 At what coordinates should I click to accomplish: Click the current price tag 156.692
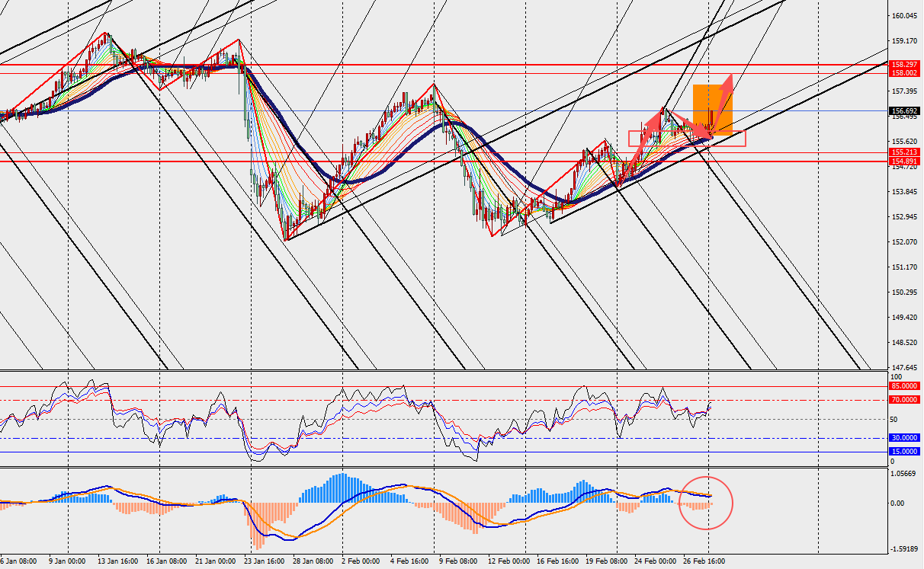(904, 110)
